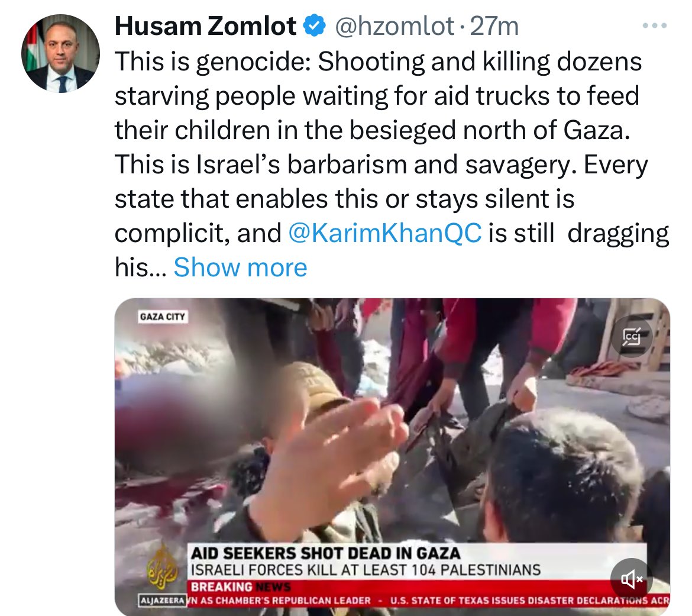
Task: Click the Husam Zomlot display name
Action: (206, 26)
